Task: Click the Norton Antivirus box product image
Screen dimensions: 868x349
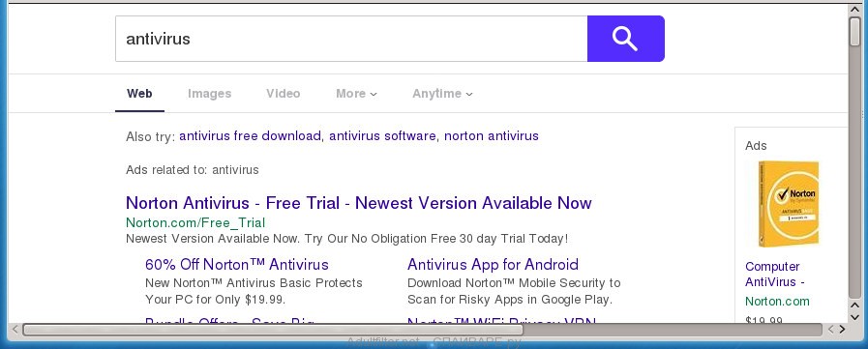Action: pyautogui.click(x=789, y=204)
